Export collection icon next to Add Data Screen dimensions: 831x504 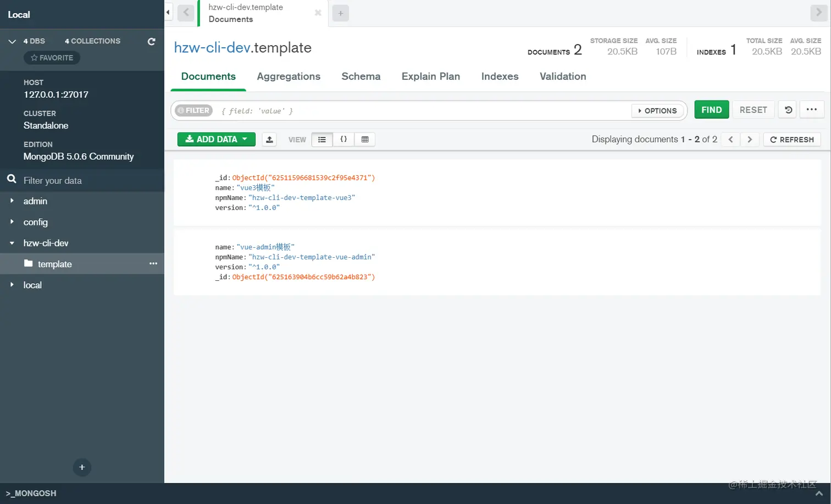(269, 140)
